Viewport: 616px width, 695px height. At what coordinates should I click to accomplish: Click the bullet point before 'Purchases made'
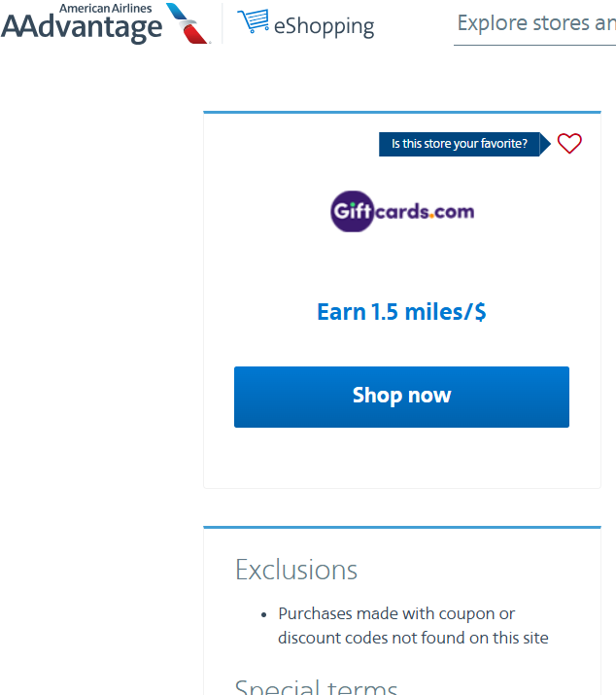264,615
